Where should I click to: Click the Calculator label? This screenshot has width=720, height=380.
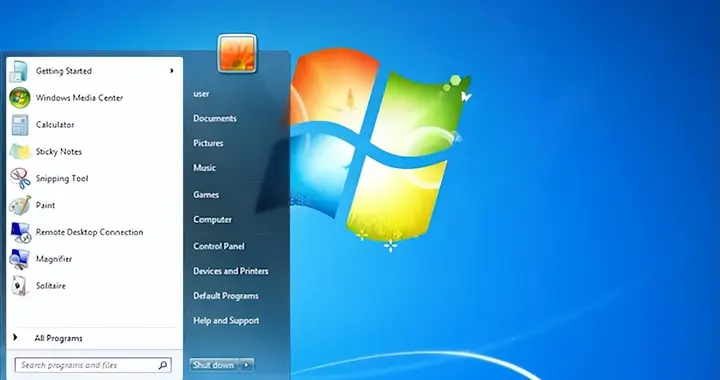pyautogui.click(x=55, y=125)
